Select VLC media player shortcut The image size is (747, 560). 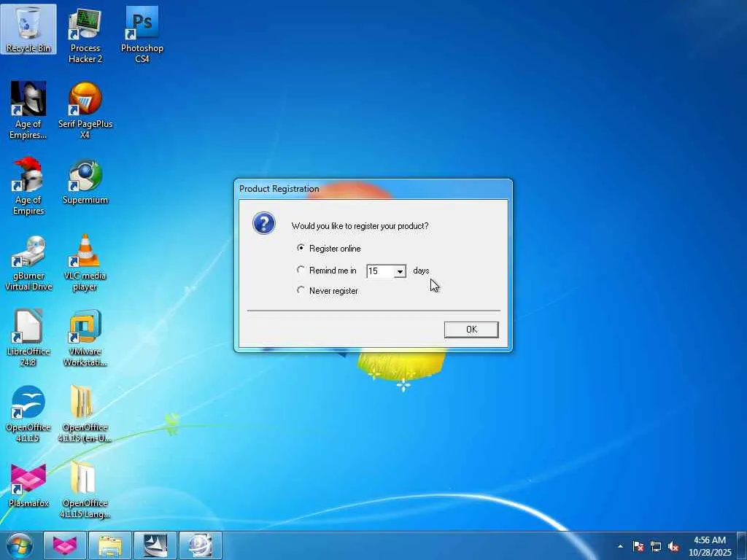85,262
